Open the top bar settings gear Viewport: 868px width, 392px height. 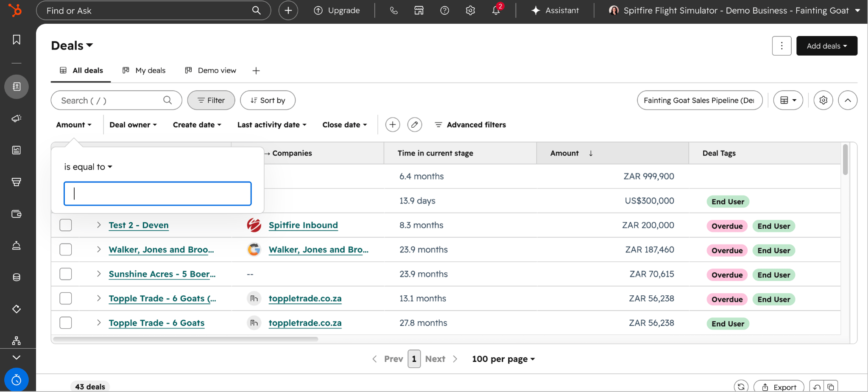(x=470, y=10)
